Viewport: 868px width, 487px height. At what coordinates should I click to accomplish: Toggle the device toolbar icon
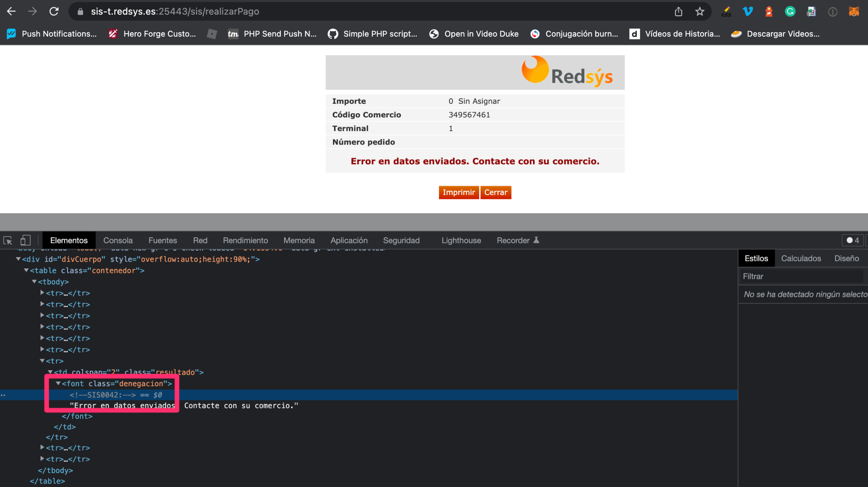[x=25, y=241]
